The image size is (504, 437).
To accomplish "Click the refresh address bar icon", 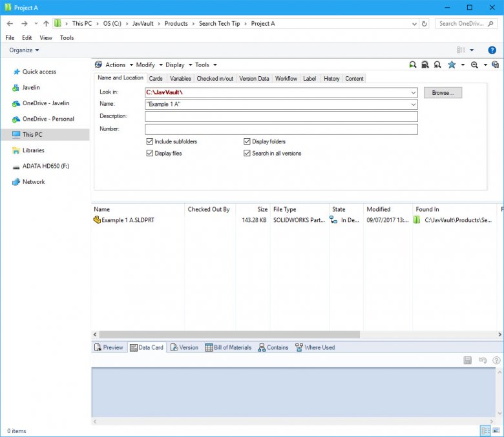I will 425,24.
